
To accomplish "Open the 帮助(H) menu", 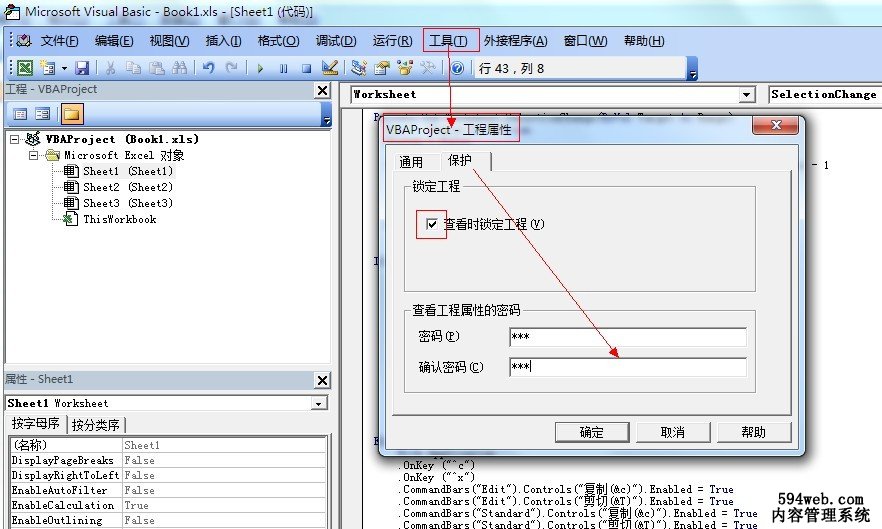I will (x=644, y=41).
